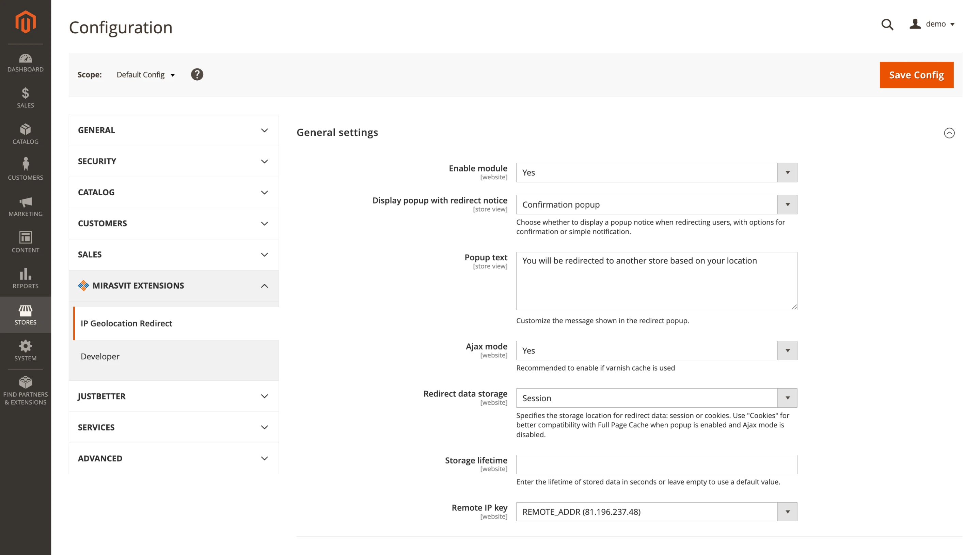
Task: Open the Catalog sidebar icon
Action: (x=25, y=133)
